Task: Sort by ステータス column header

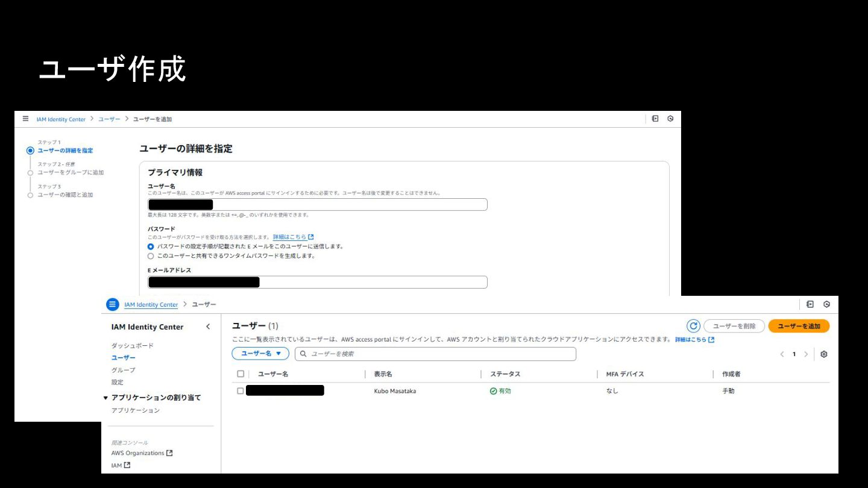Action: coord(505,374)
